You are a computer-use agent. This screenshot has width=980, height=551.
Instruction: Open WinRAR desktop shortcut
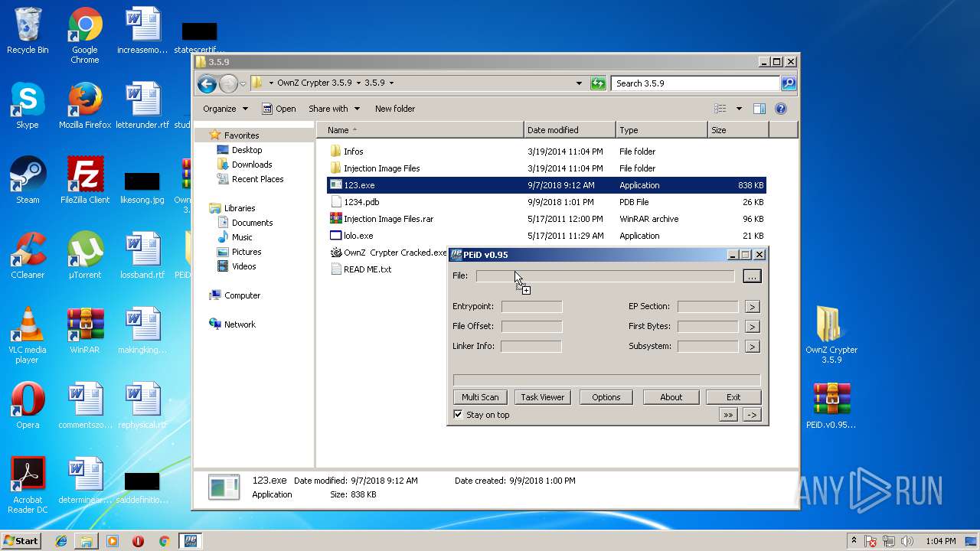coord(85,331)
